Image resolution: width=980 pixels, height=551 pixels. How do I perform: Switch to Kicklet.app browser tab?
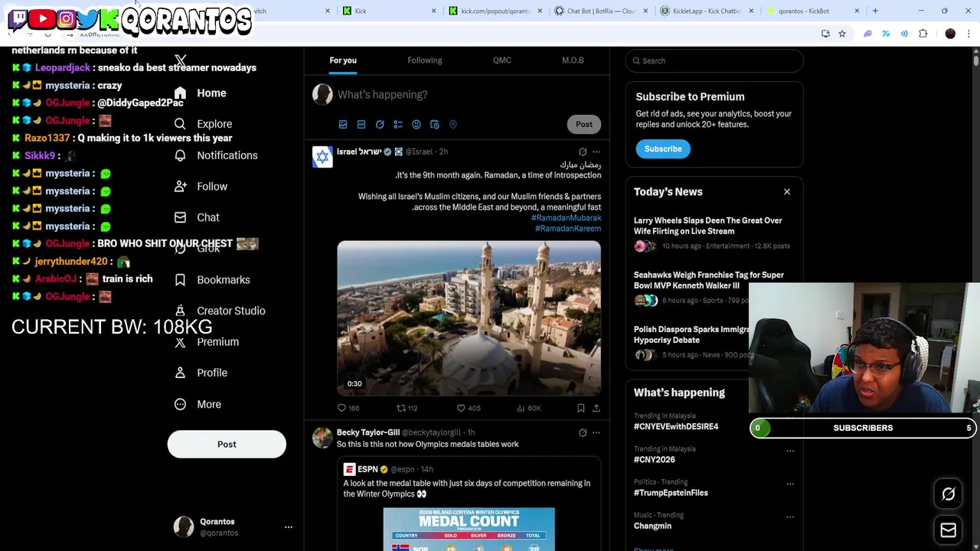[x=707, y=11]
